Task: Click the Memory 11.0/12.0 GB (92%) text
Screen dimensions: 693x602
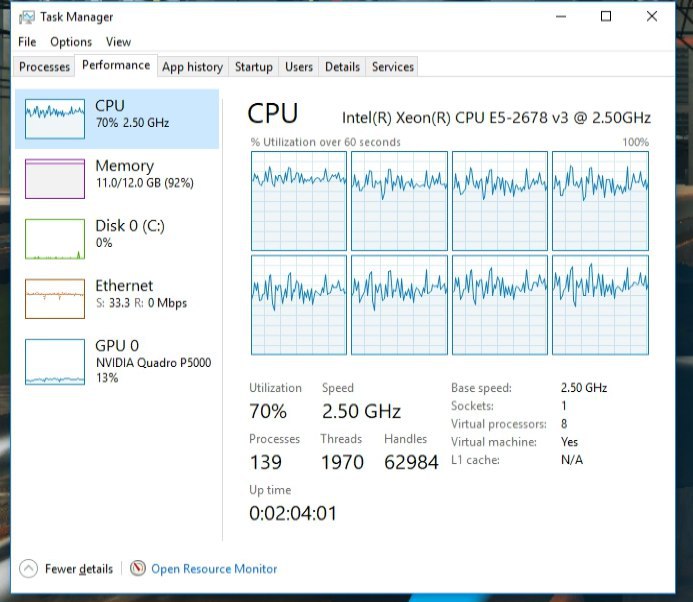Action: (145, 183)
